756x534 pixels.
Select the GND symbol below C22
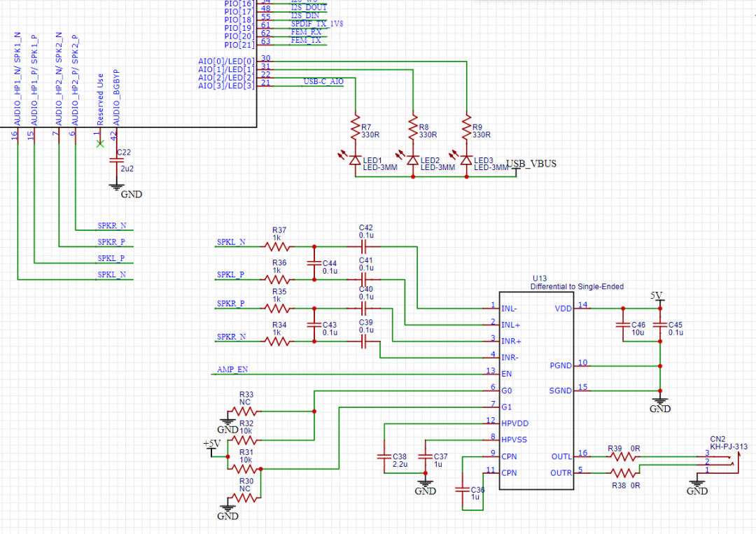click(x=117, y=187)
